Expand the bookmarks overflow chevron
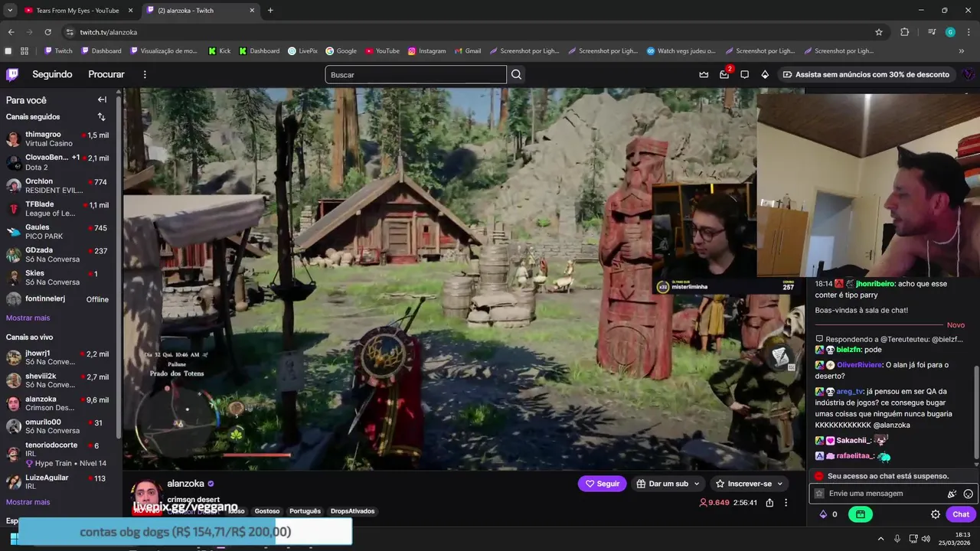Screen dimensions: 980x551 [x=962, y=51]
